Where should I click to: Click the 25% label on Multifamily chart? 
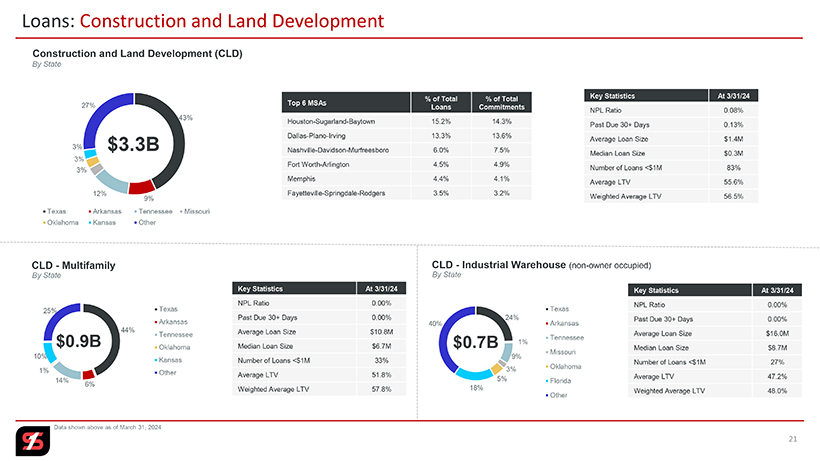click(50, 310)
